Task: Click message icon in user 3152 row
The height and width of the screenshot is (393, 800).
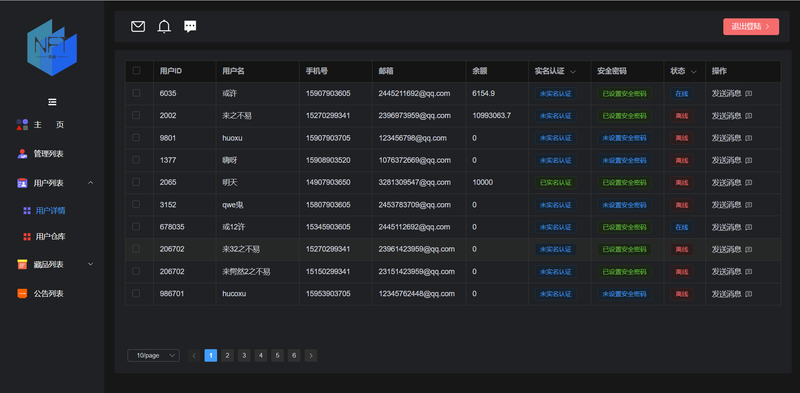Action: [x=748, y=205]
